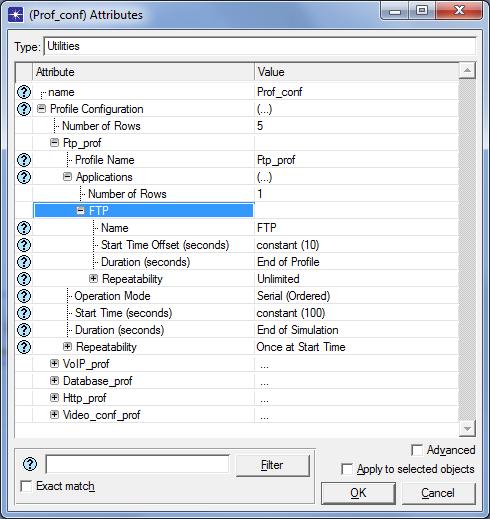Edit the Unlimited repeatability value
The image size is (490, 519).
tap(356, 279)
